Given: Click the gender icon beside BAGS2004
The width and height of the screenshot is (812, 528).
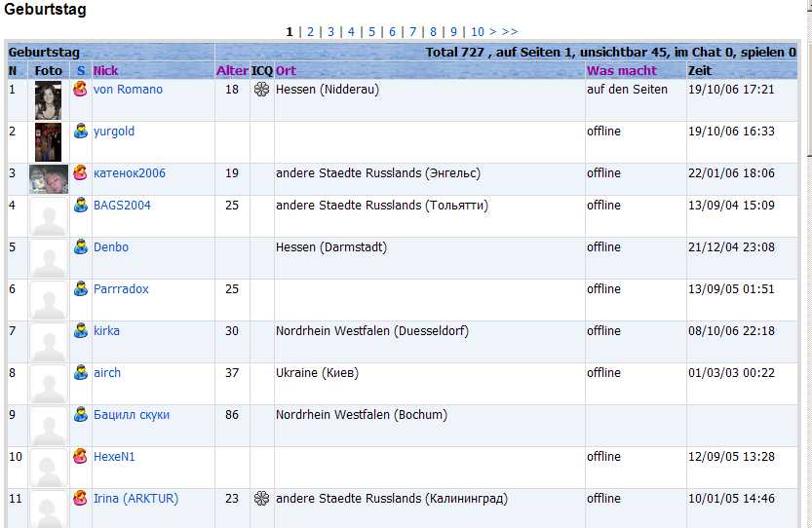Looking at the screenshot, I should click(81, 206).
